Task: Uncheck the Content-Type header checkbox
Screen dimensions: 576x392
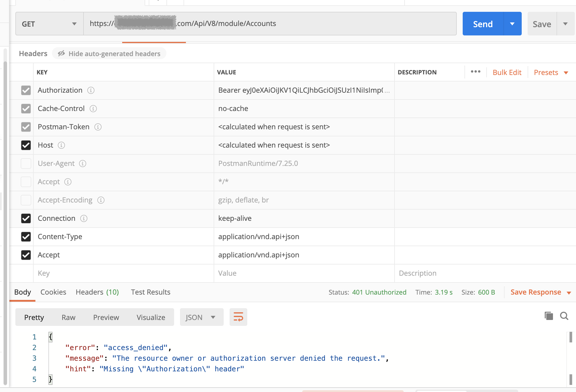Action: 26,237
